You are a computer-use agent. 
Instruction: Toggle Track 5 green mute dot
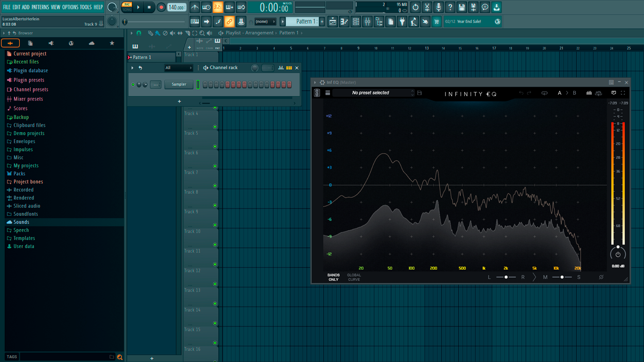[215, 147]
